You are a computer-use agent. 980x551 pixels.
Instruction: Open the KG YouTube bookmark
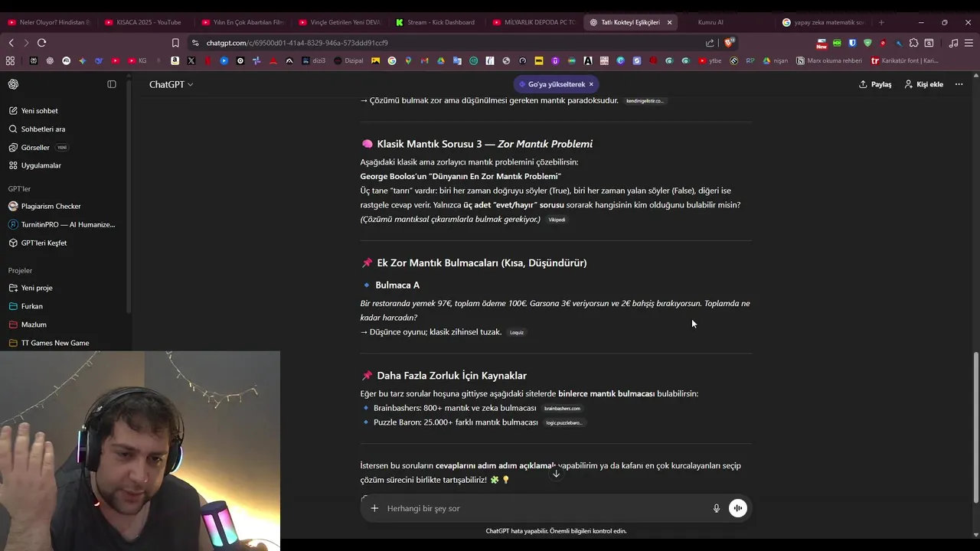coord(138,60)
